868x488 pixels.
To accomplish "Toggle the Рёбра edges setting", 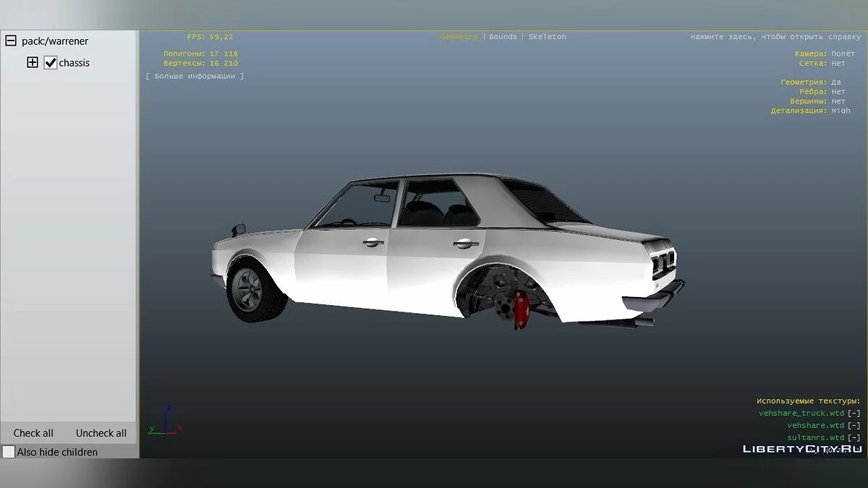I will [838, 92].
